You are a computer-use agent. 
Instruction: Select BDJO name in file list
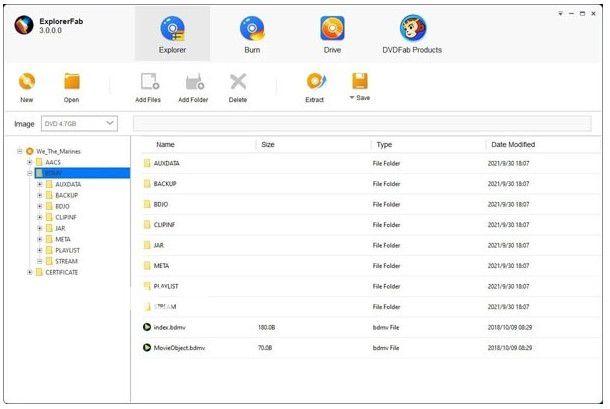point(161,204)
